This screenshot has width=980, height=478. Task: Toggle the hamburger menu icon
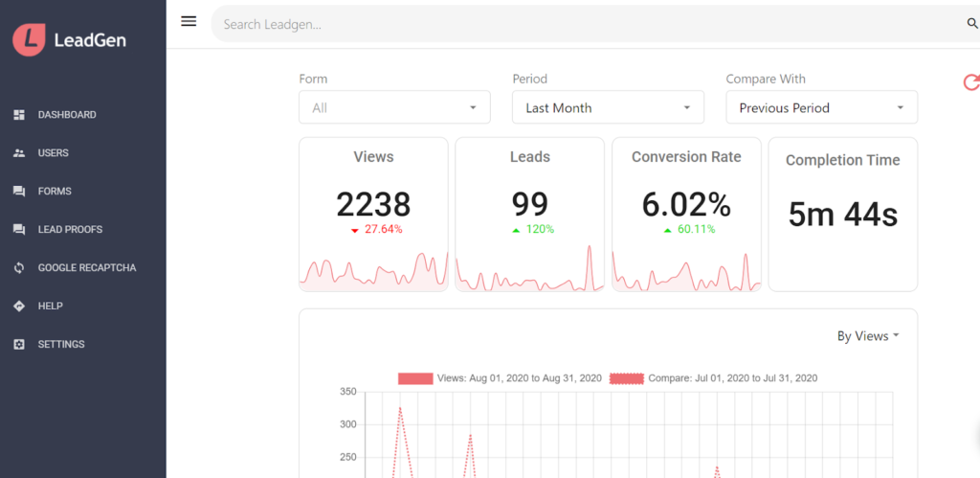tap(189, 21)
